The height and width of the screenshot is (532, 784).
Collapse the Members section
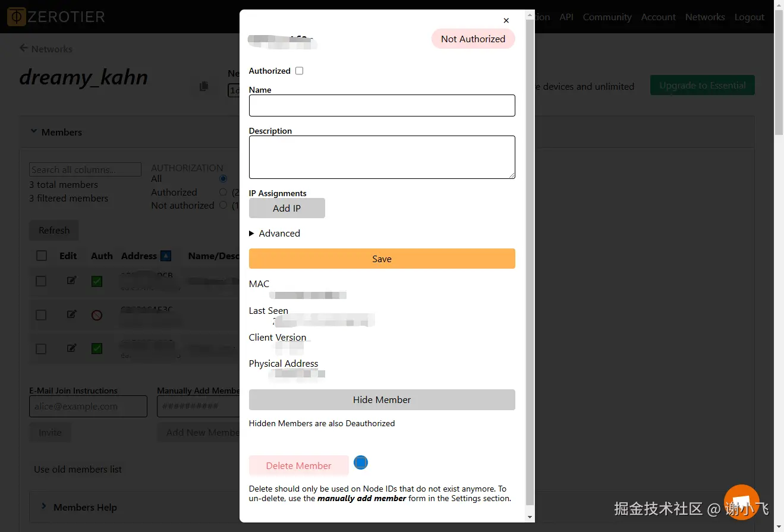(34, 132)
